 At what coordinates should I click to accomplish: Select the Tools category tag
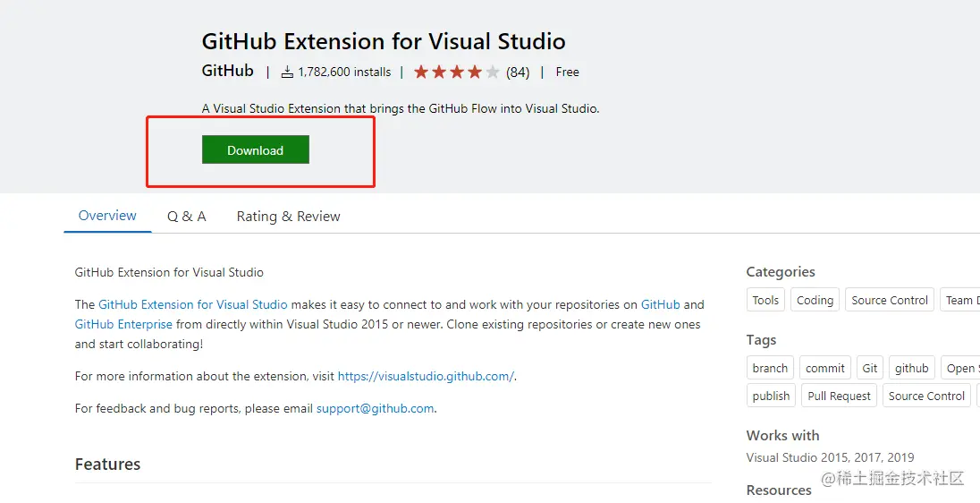[x=765, y=300]
